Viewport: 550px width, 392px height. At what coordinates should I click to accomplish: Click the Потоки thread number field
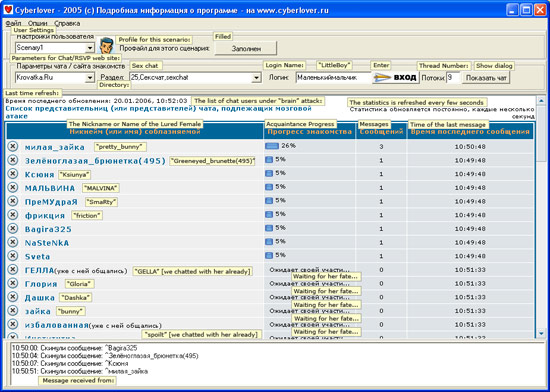click(x=453, y=77)
